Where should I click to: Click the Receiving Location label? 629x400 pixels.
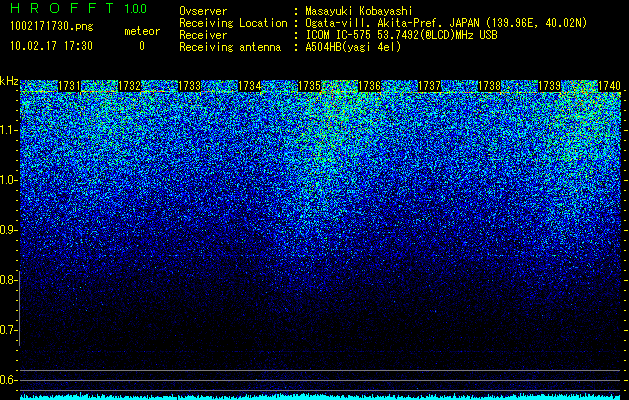pos(233,23)
